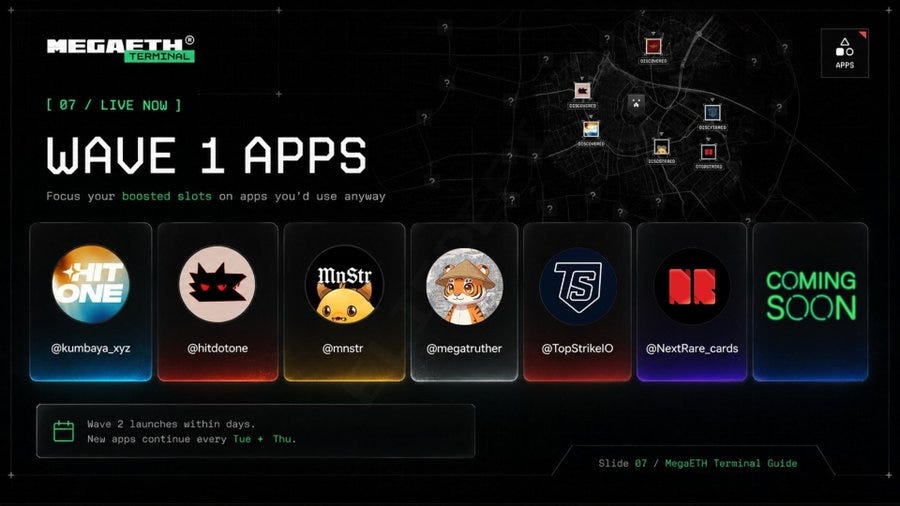Viewport: 900px width, 506px height.
Task: Click the @megatruther handle
Action: pos(464,348)
